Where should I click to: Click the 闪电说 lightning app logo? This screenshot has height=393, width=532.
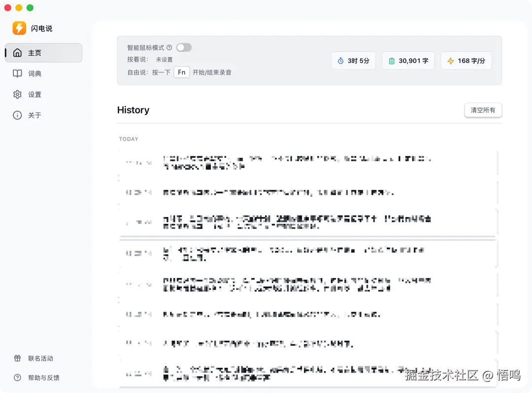point(19,28)
